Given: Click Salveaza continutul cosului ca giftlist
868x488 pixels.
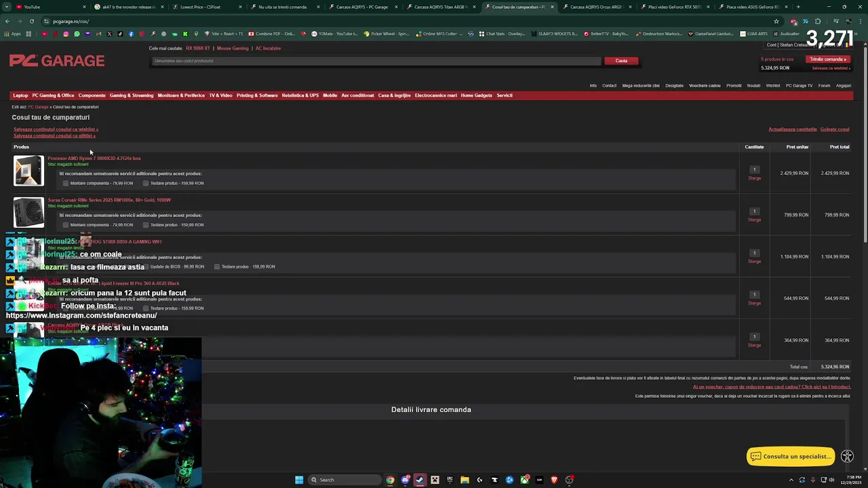Looking at the screenshot, I should 54,136.
